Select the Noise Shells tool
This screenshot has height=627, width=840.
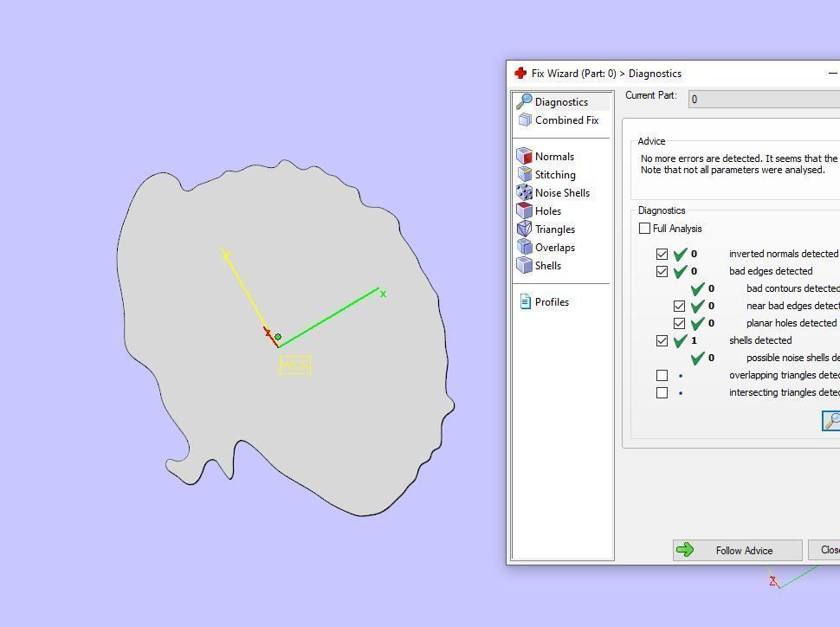coord(552,193)
